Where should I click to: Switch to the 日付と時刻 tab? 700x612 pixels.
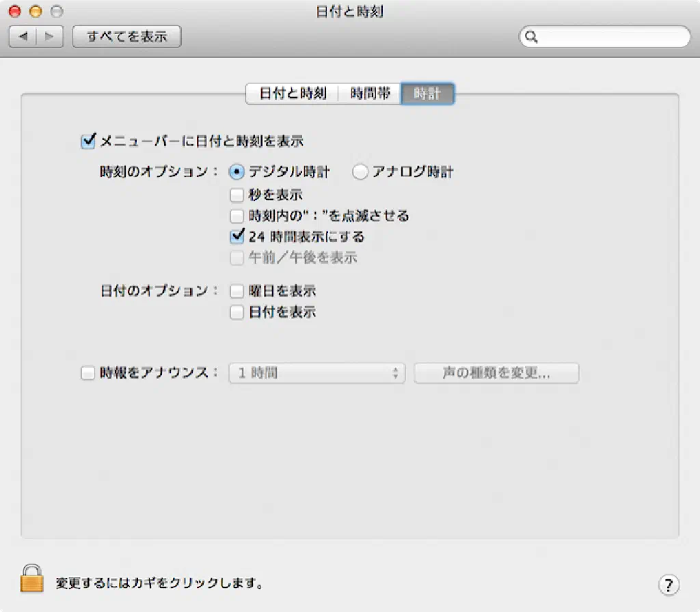(293, 94)
